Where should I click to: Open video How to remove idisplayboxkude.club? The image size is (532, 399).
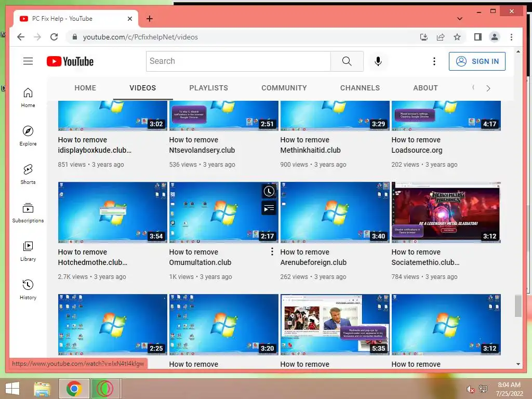(x=95, y=145)
